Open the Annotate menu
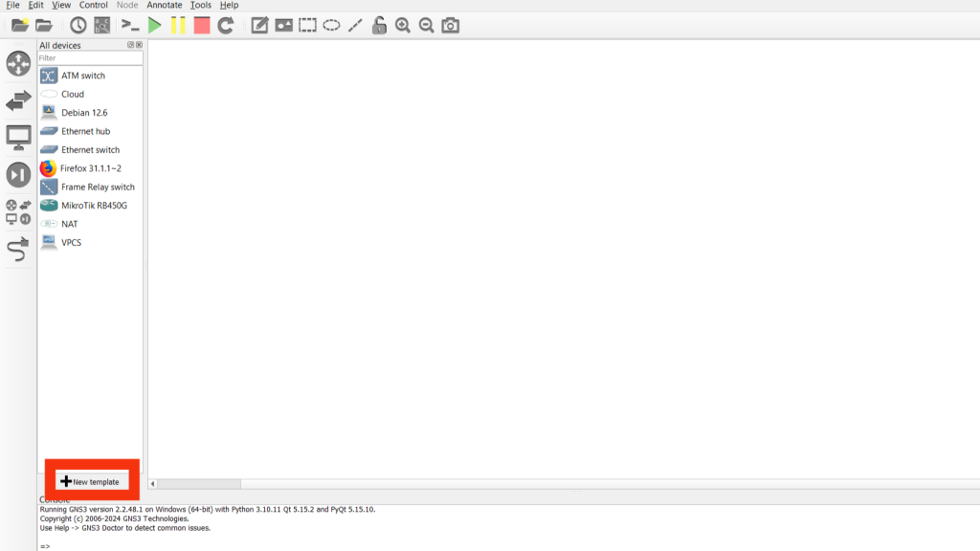The width and height of the screenshot is (980, 551). click(x=164, y=6)
